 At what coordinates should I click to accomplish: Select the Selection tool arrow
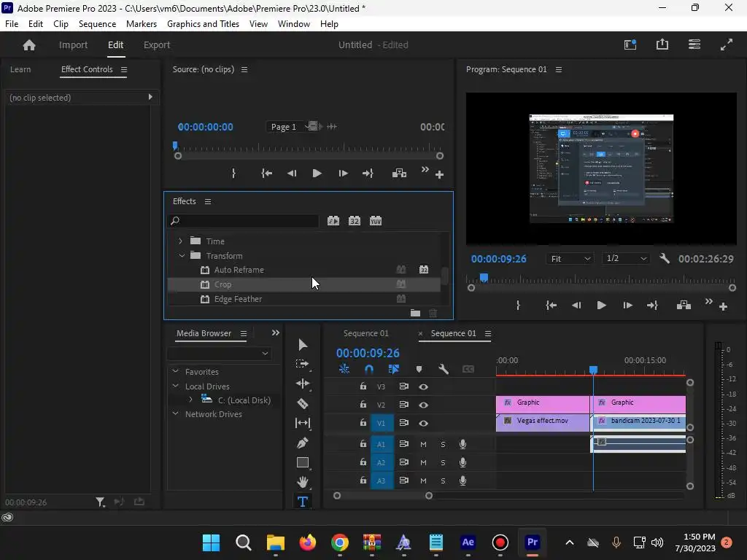pyautogui.click(x=303, y=344)
